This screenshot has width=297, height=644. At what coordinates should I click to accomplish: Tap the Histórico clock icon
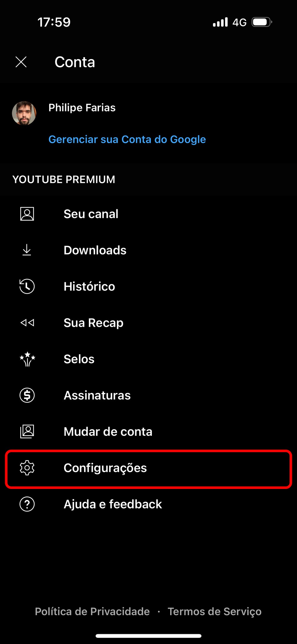(x=27, y=286)
